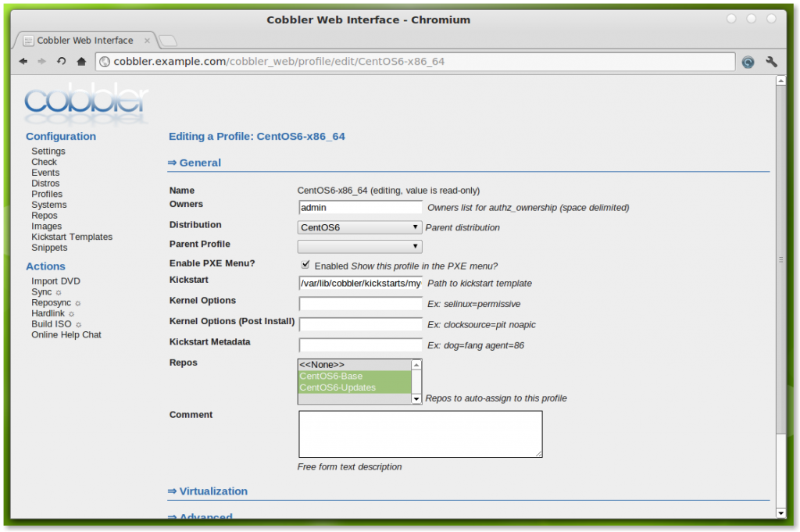The image size is (800, 532).
Task: Click the blue sync icon beside address bar
Action: 748,62
